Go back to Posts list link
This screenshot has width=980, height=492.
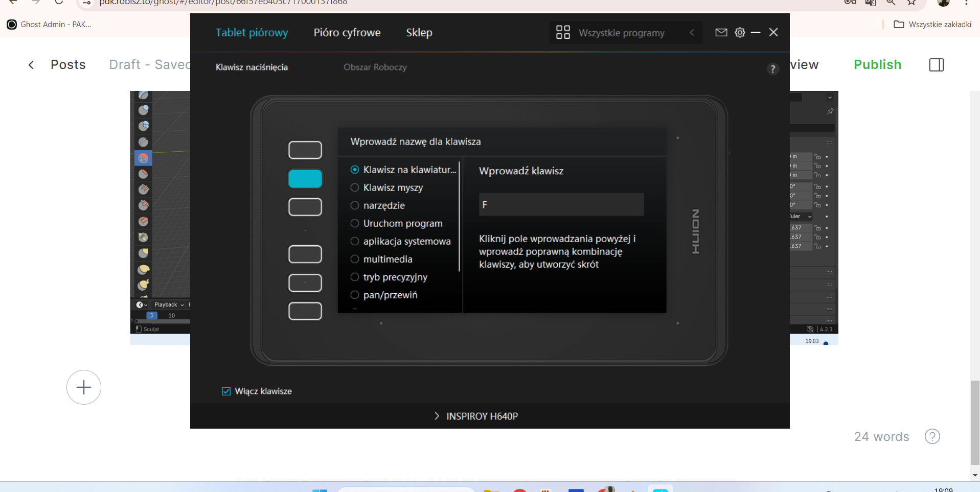click(x=68, y=65)
